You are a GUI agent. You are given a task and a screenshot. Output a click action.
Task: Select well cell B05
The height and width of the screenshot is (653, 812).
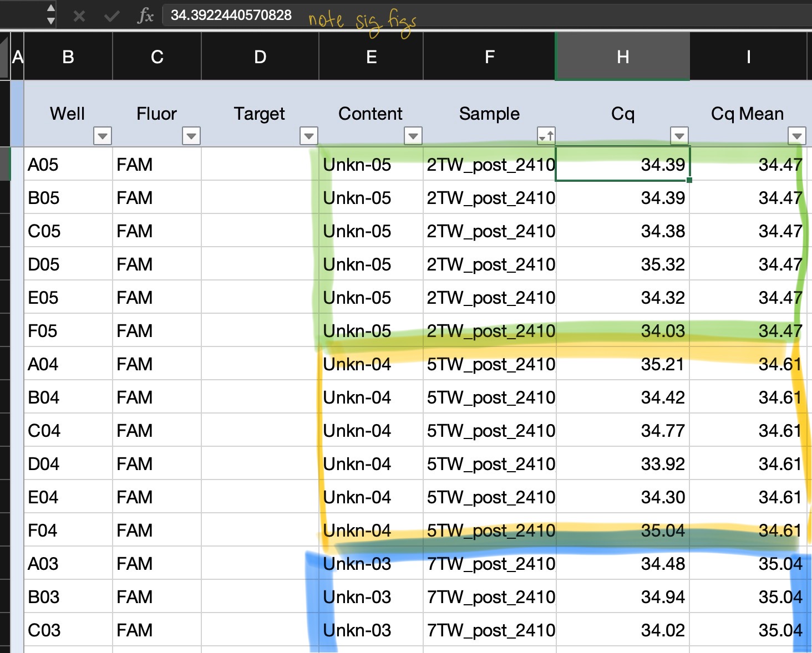pos(68,197)
